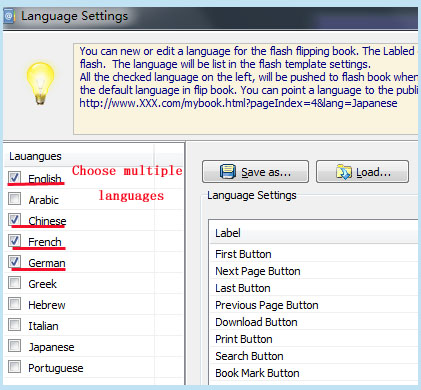Select the Print Button label row
Screen dimensions: 421x390
pyautogui.click(x=314, y=339)
